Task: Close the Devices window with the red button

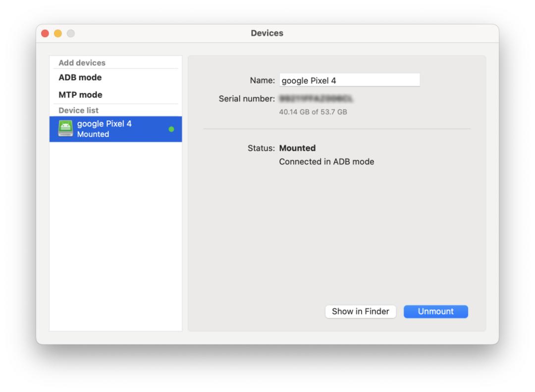Action: (46, 33)
